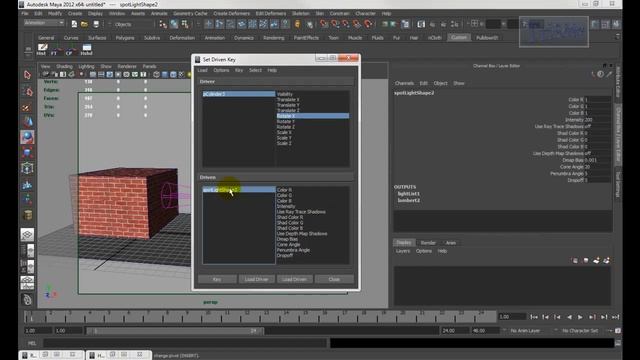Toggle snap to grids magnet icon
Image resolution: width=640 pixels, height=360 pixels.
324,24
